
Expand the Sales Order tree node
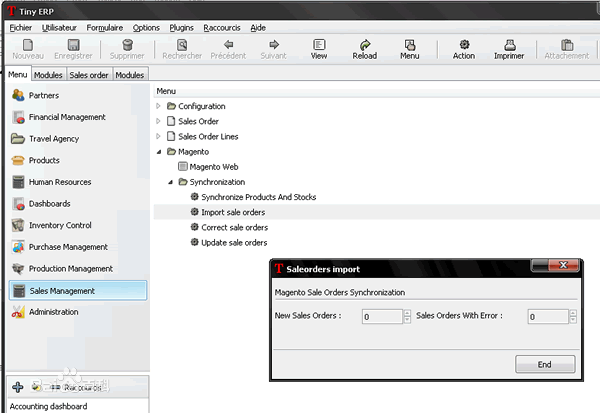pos(158,121)
